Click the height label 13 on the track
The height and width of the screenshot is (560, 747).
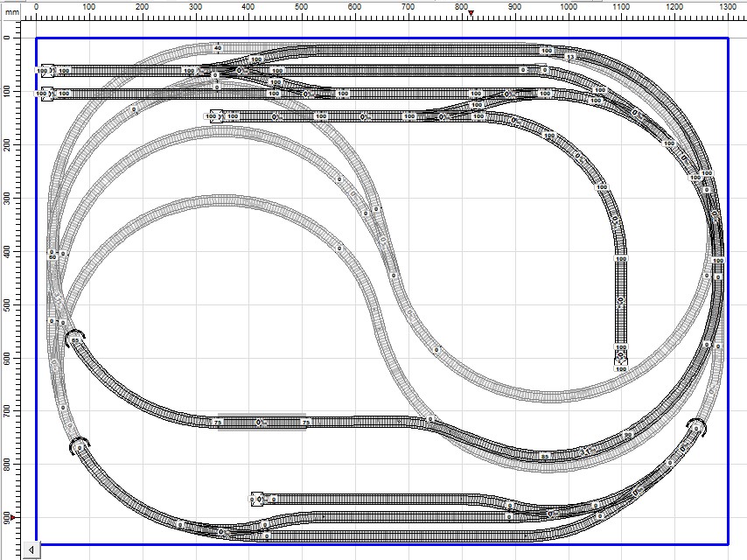click(x=570, y=57)
